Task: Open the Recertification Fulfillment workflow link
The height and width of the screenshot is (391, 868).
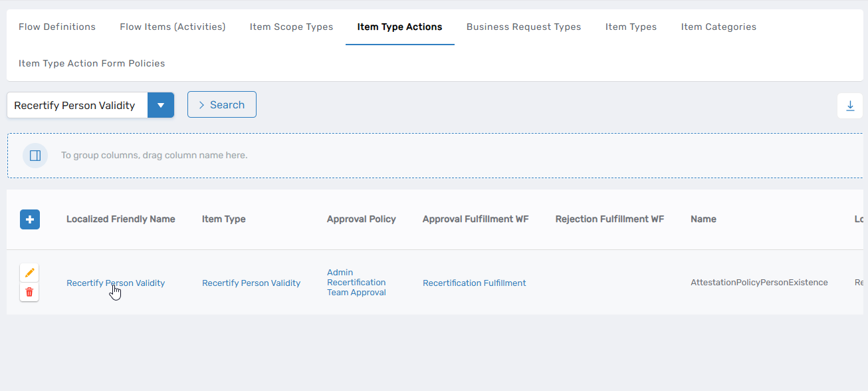Action: pyautogui.click(x=474, y=283)
